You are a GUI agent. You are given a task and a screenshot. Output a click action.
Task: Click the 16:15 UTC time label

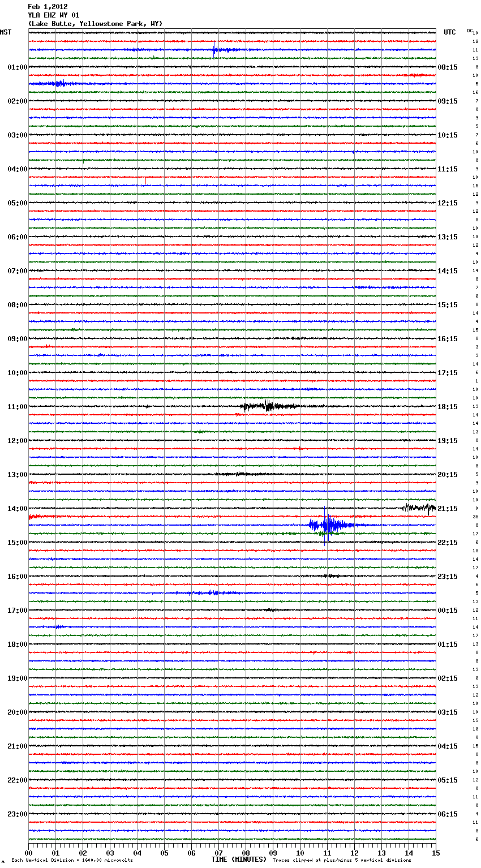tap(448, 339)
